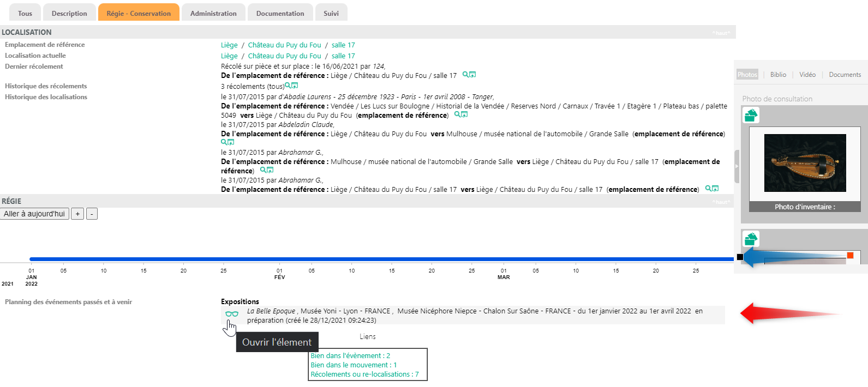Click green folder icon in second photo panel
The height and width of the screenshot is (387, 868).
[751, 239]
